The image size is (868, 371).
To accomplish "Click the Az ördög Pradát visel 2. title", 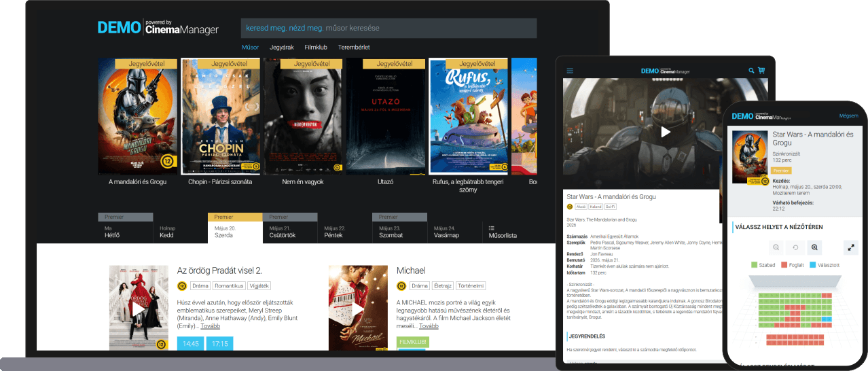I will coord(219,270).
